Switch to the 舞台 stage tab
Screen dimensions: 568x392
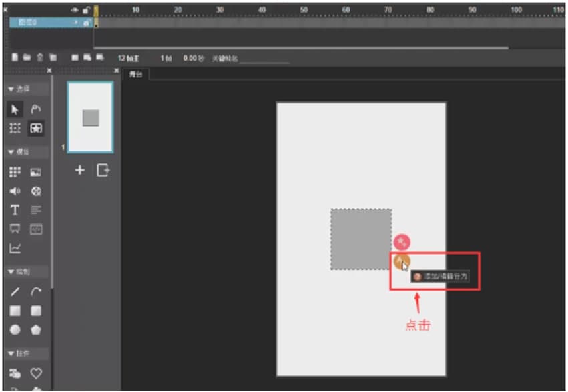click(135, 75)
